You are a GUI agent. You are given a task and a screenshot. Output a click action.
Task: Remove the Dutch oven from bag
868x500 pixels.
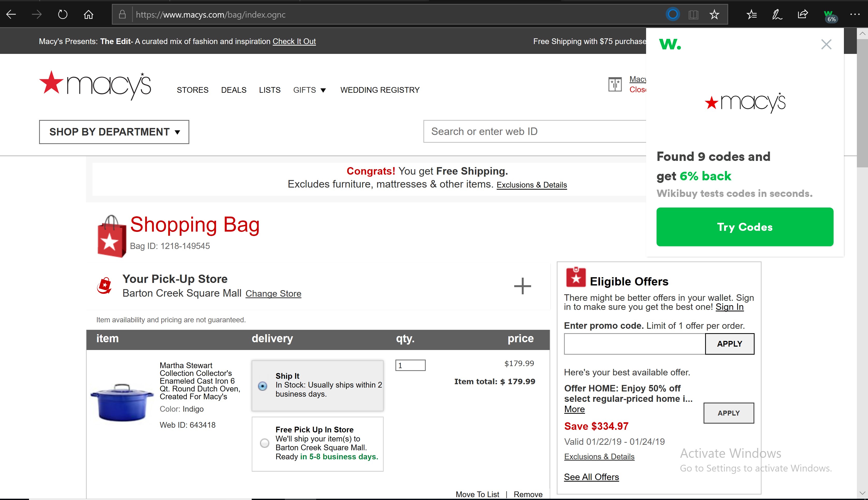[x=528, y=494]
